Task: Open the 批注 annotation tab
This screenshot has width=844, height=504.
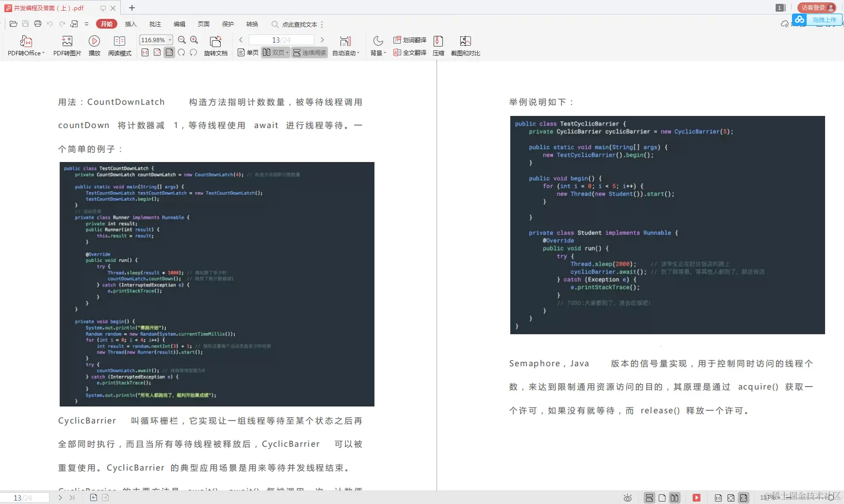Action: click(155, 24)
